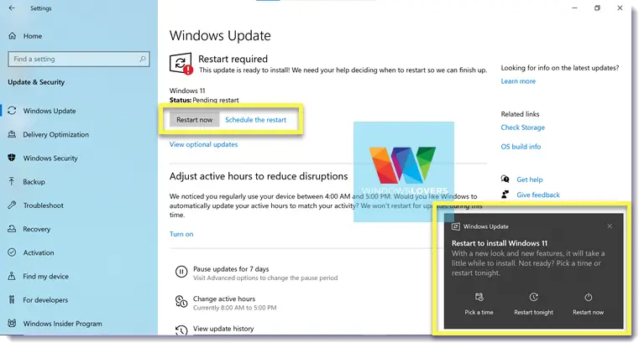Click the Windows Security shield icon
Screen dimensions: 644x348
[x=12, y=158]
